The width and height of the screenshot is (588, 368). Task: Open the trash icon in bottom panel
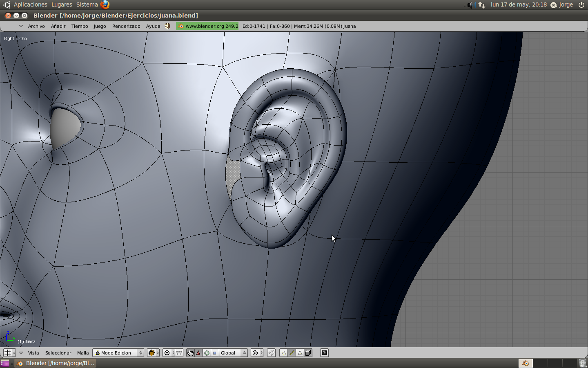(x=583, y=363)
